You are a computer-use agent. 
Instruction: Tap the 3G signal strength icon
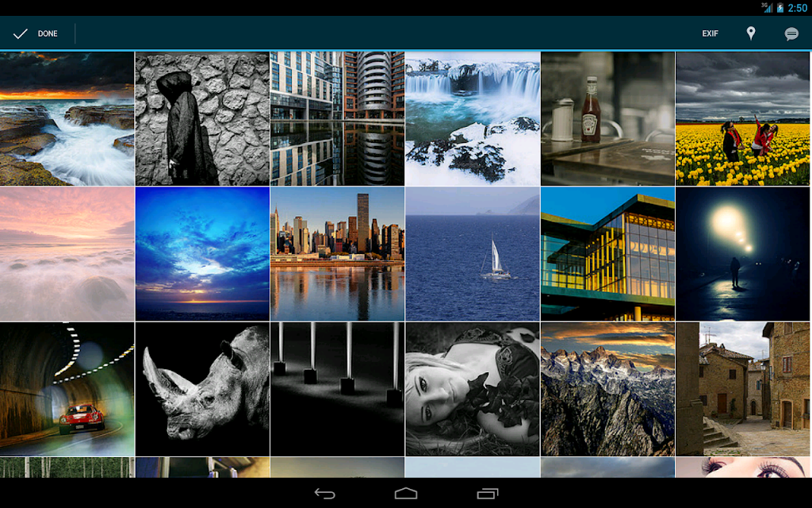tap(767, 7)
